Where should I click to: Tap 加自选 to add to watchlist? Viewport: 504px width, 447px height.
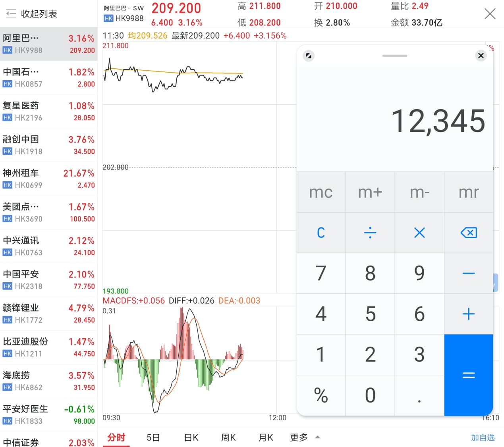click(x=483, y=437)
